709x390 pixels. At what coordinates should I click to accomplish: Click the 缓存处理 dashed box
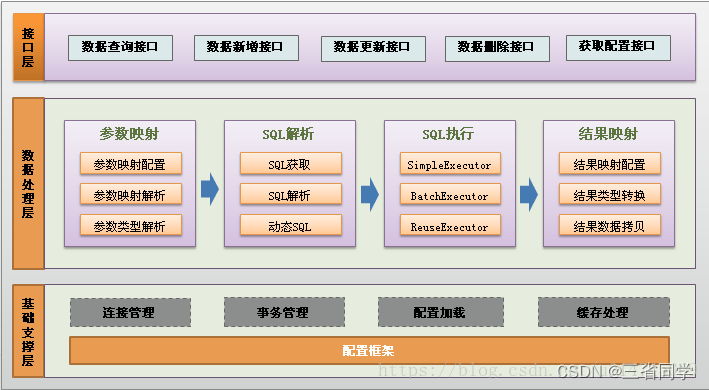click(604, 312)
